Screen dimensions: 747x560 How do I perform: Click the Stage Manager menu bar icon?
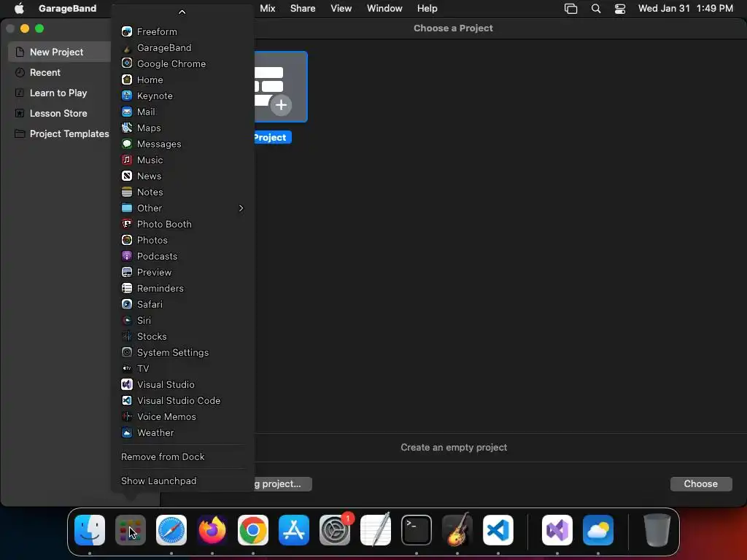(570, 9)
